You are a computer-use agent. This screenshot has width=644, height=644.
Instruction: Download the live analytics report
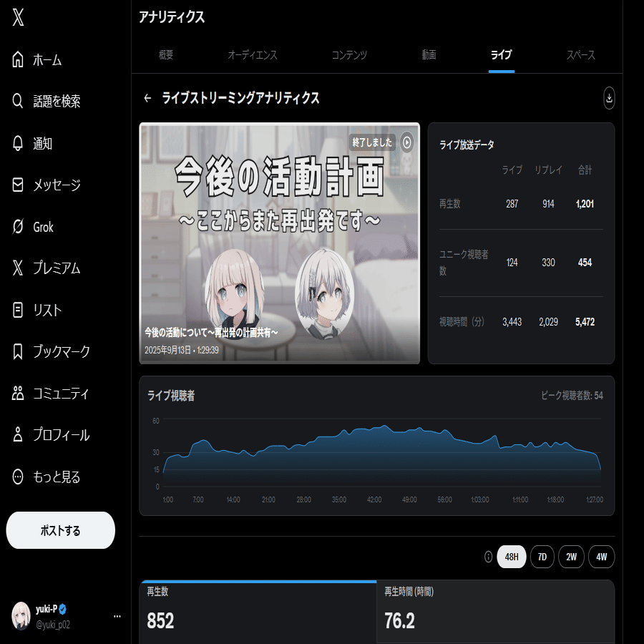pos(608,99)
